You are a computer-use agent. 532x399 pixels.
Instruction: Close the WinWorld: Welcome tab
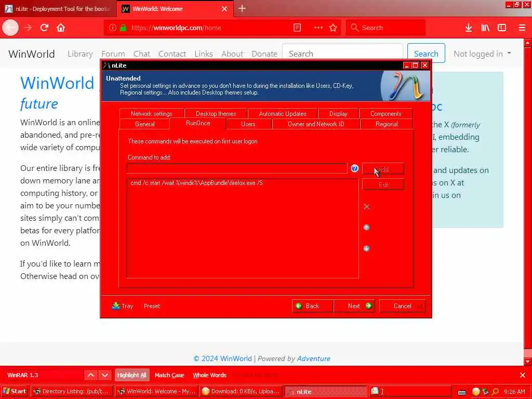tap(224, 9)
